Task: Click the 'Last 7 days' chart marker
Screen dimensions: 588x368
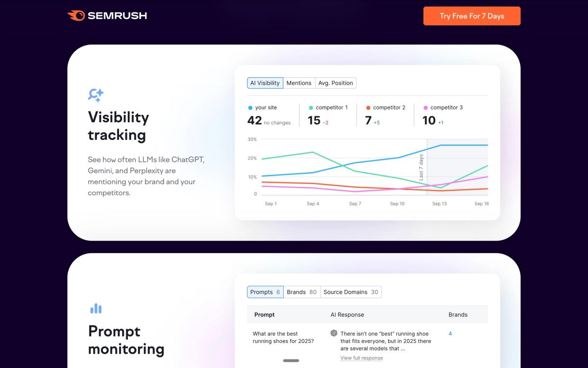Action: 421,167
